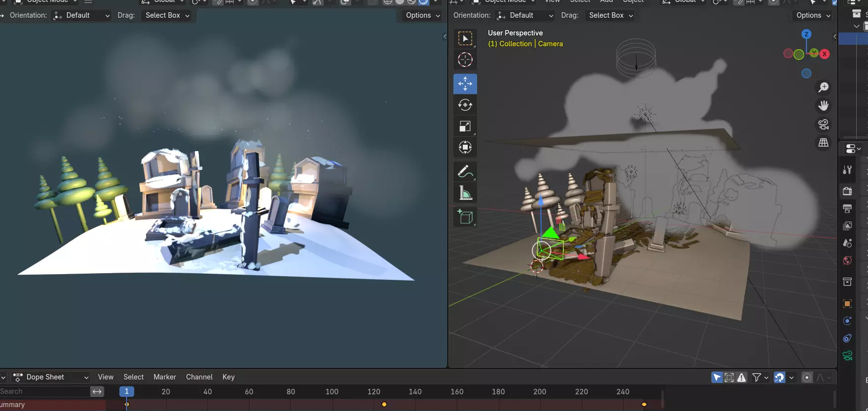
Task: Open snapping options arrow in Dope Sheet
Action: click(x=791, y=378)
